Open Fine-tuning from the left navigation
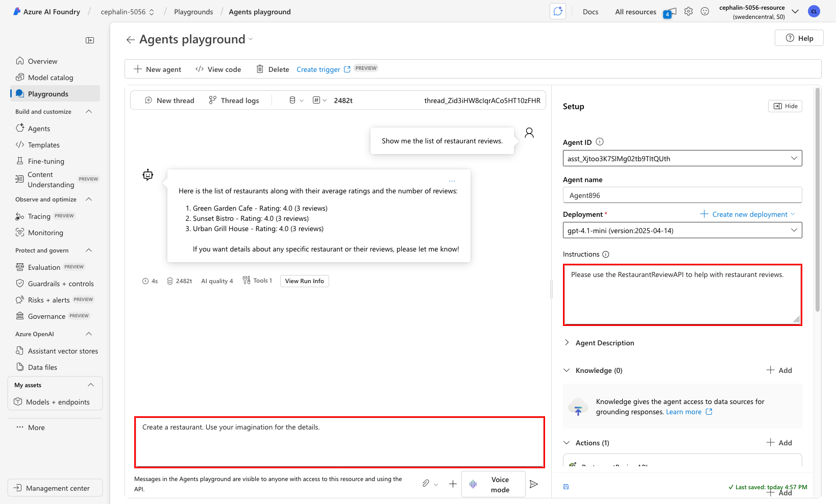The width and height of the screenshot is (836, 504). [45, 161]
